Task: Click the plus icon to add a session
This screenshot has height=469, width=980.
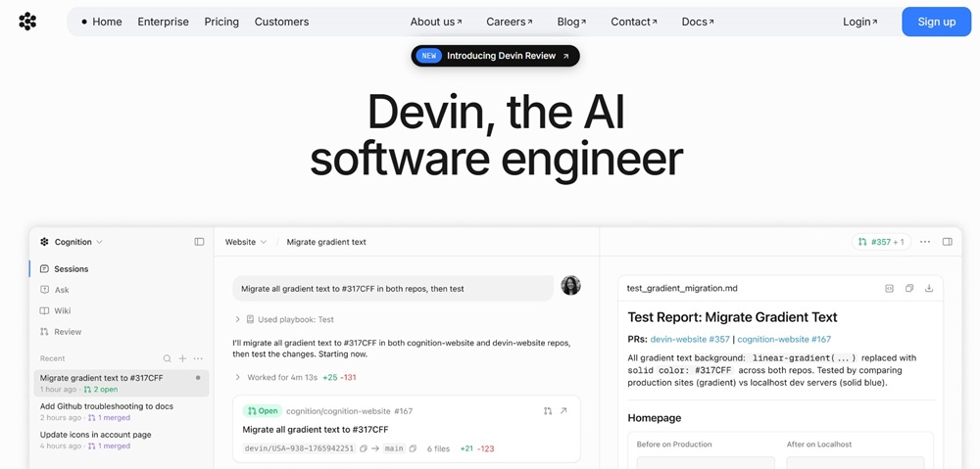Action: 182,358
